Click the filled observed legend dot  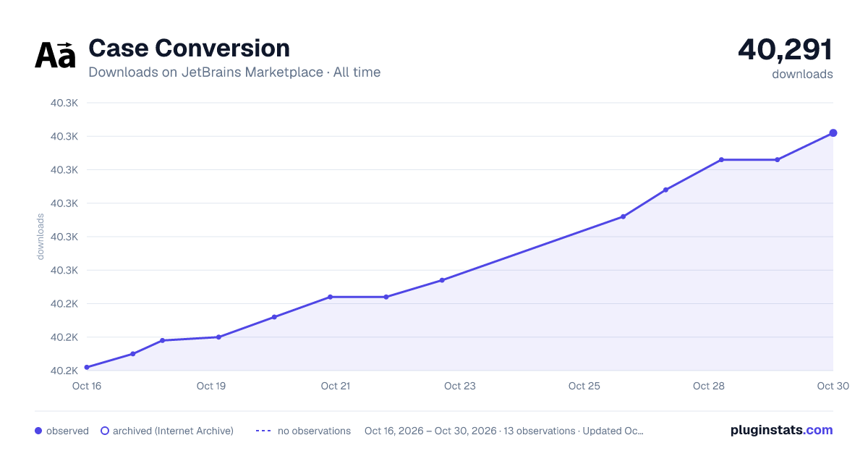pyautogui.click(x=38, y=431)
